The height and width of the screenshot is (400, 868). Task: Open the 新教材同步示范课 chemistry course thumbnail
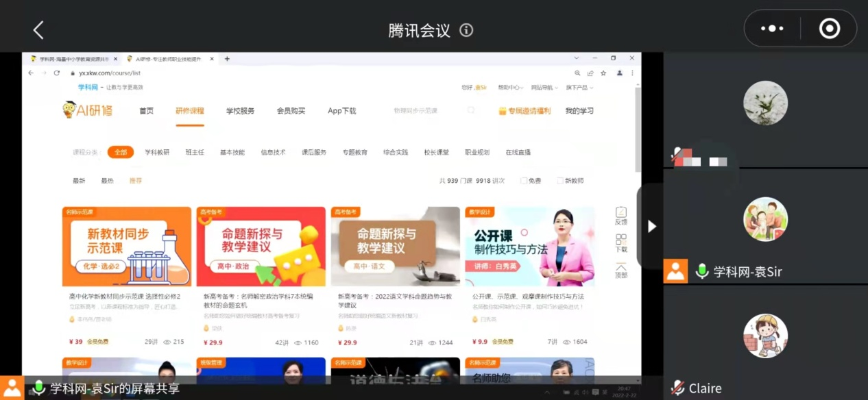point(127,247)
